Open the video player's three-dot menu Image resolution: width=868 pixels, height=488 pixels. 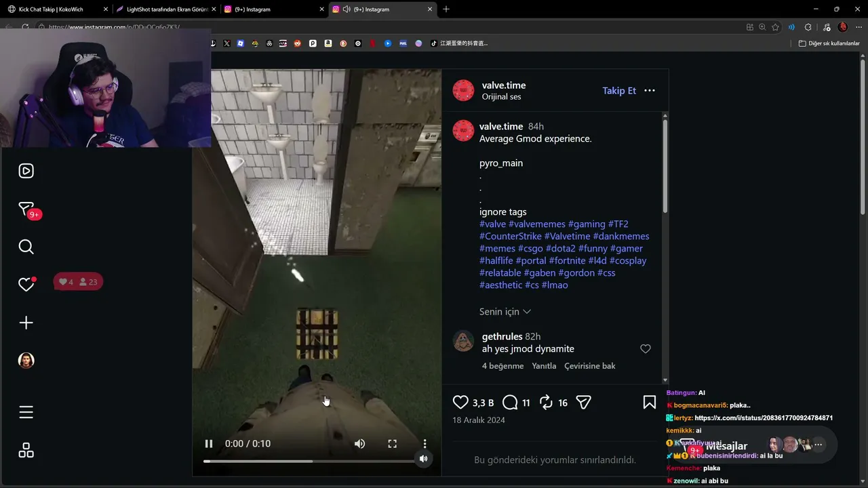[425, 443]
